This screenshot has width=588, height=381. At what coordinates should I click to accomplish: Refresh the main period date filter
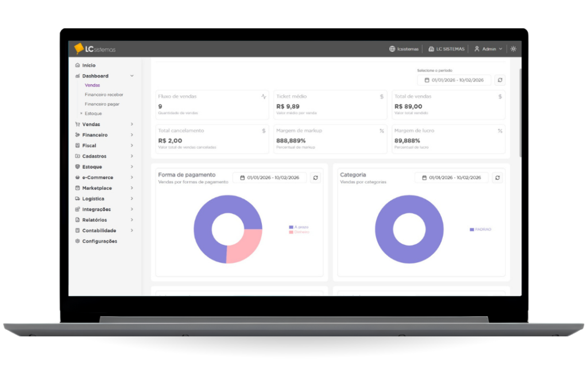500,80
